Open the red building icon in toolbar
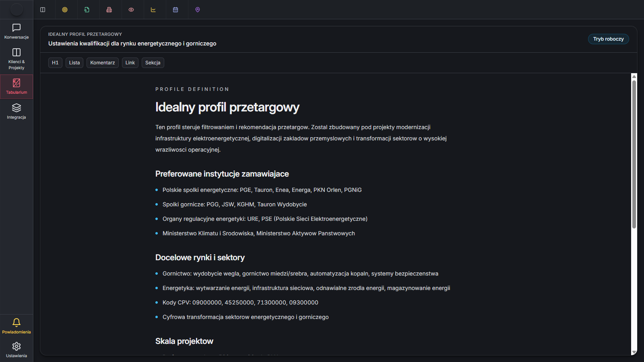Image resolution: width=644 pixels, height=362 pixels. [109, 10]
